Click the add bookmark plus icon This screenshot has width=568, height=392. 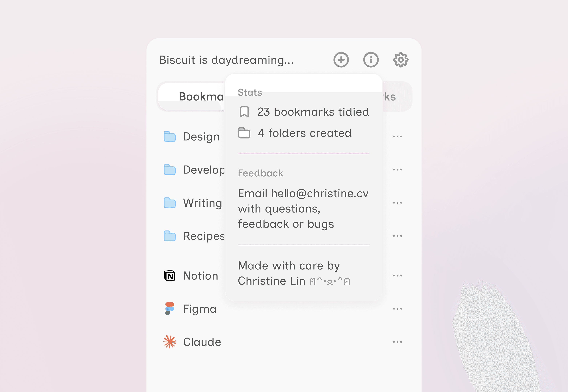(341, 60)
